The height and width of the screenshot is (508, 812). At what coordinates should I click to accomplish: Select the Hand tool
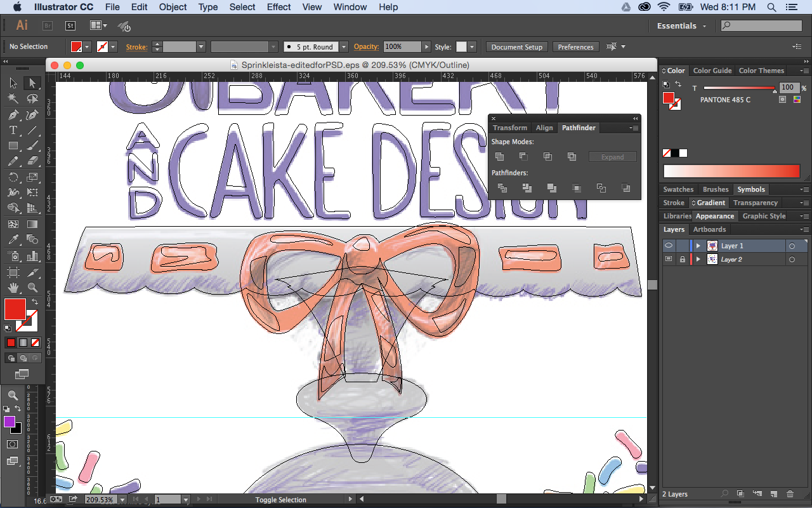click(13, 287)
